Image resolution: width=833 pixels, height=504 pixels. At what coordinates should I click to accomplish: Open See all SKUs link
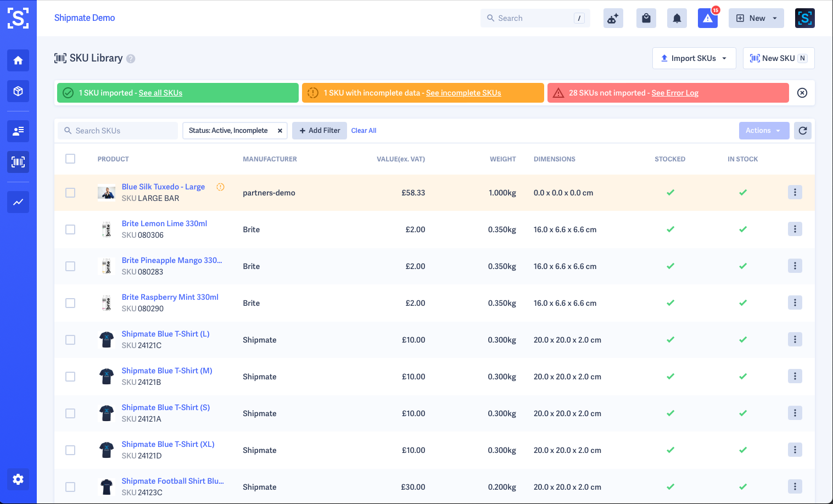(x=160, y=93)
